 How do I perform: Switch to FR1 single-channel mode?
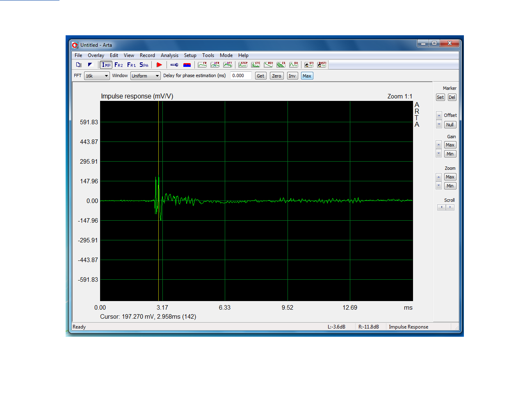click(131, 65)
